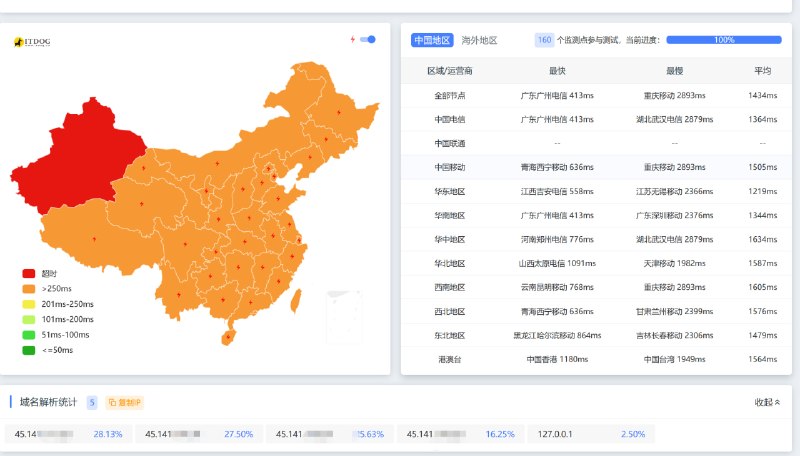The height and width of the screenshot is (456, 800).
Task: Select the 中国移动 row
Action: pyautogui.click(x=596, y=167)
